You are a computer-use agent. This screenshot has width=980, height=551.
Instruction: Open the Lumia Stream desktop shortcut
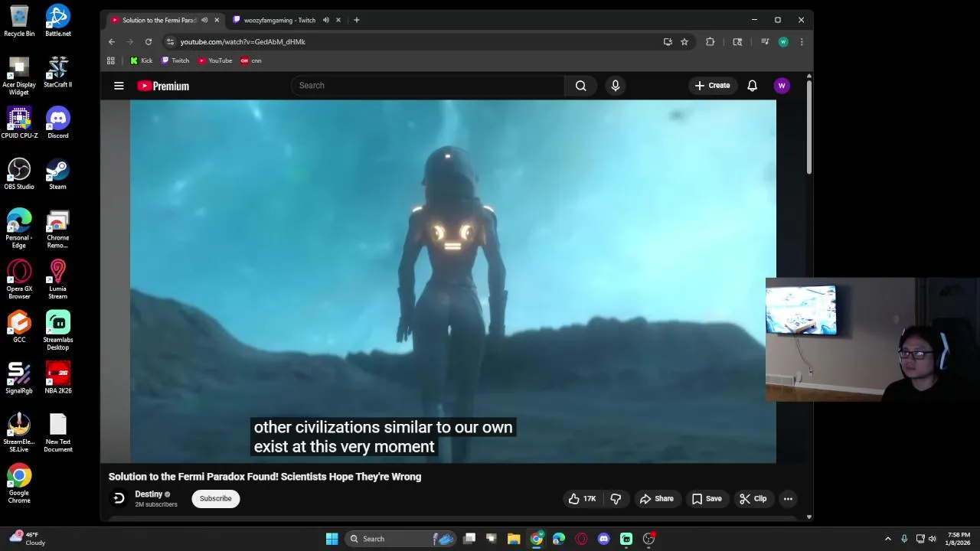pos(57,279)
